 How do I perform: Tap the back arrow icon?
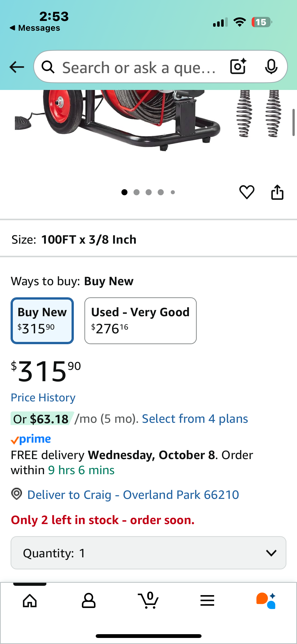17,67
